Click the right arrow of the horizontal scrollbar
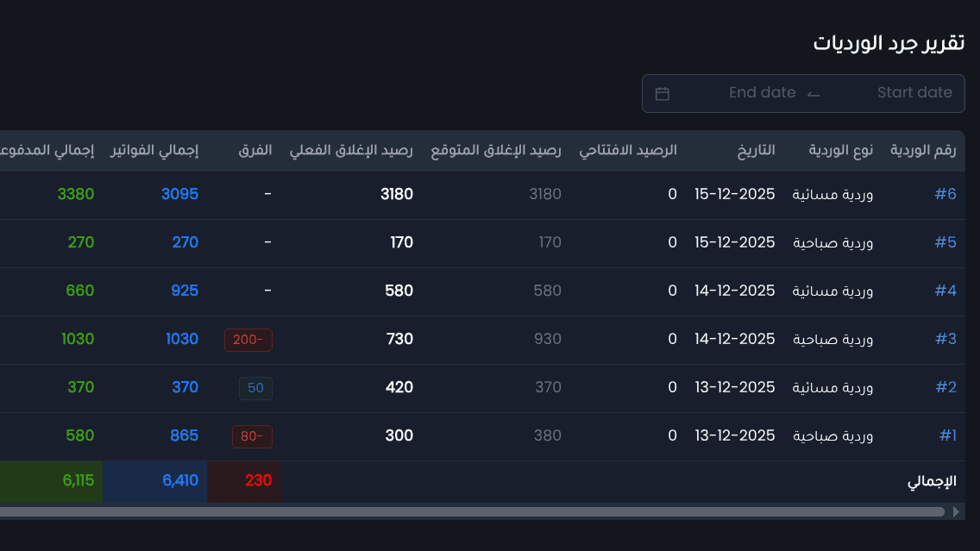Screen dimensions: 980x551 (x=956, y=511)
